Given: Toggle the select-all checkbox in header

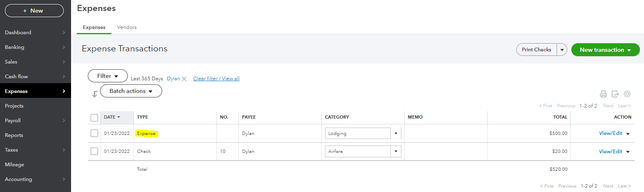Looking at the screenshot, I should click(94, 118).
